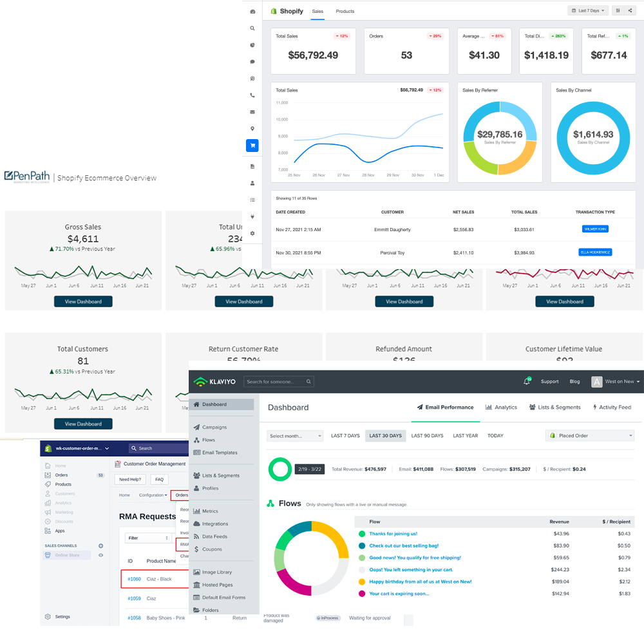Click the phone icon in left sidebar
The height and width of the screenshot is (644, 644).
(x=252, y=95)
